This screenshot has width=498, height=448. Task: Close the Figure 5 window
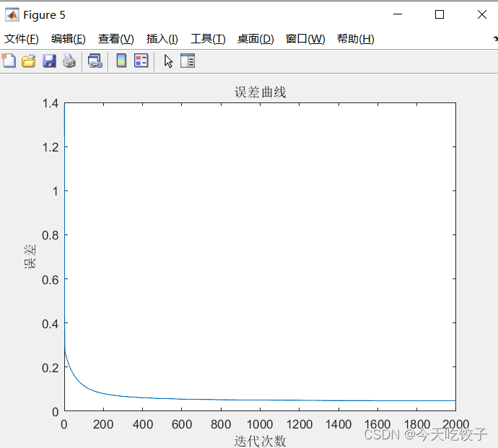coord(482,14)
